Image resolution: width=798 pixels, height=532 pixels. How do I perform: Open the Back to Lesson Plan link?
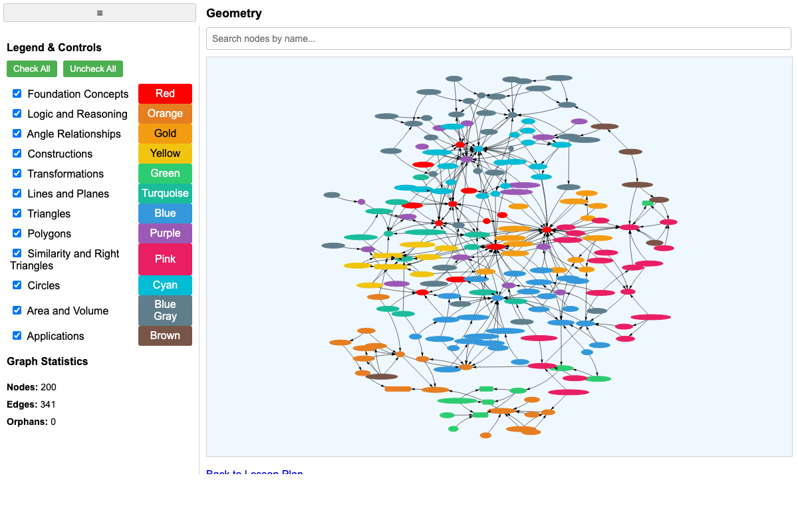pyautogui.click(x=255, y=473)
